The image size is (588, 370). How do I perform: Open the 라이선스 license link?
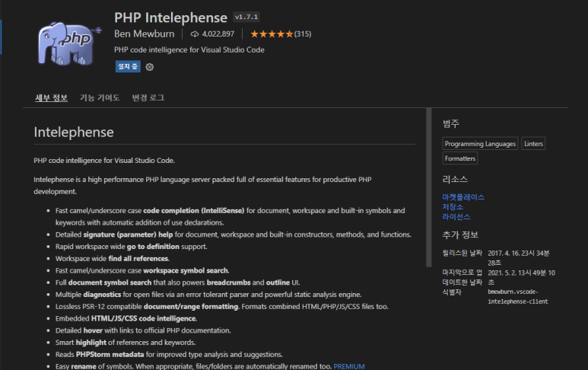pyautogui.click(x=456, y=216)
